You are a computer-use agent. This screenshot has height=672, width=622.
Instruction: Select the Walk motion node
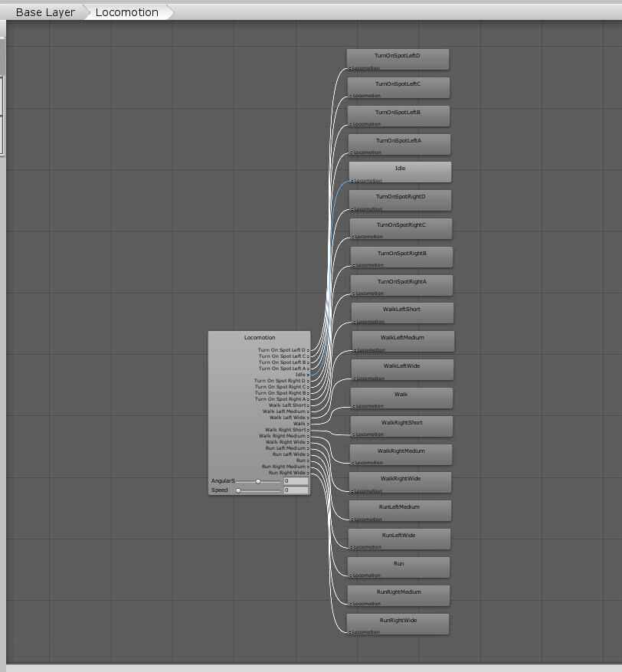401,398
